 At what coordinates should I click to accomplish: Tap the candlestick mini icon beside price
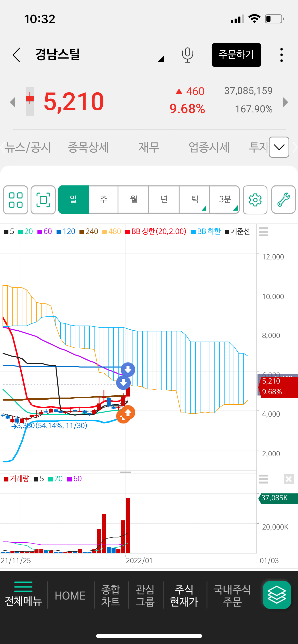click(x=30, y=101)
